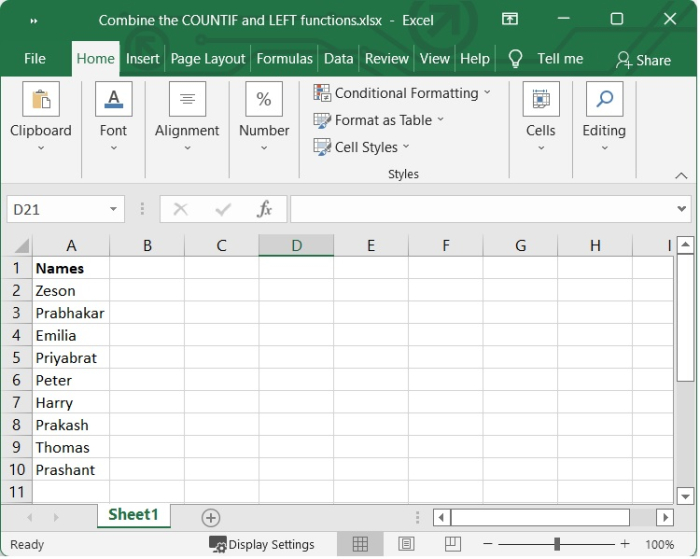
Task: Open the Number format group icon
Action: pyautogui.click(x=264, y=99)
